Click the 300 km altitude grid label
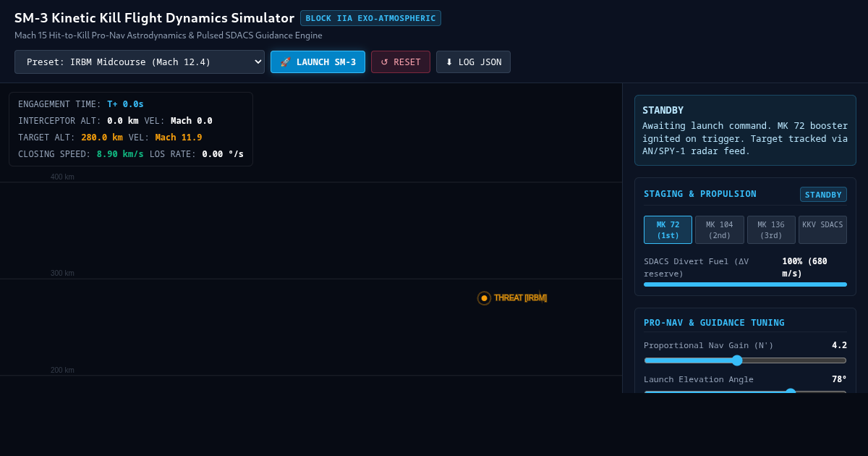 point(62,273)
